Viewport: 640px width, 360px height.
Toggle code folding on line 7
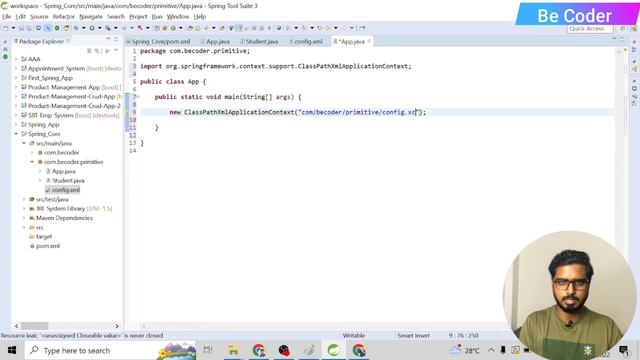click(138, 97)
